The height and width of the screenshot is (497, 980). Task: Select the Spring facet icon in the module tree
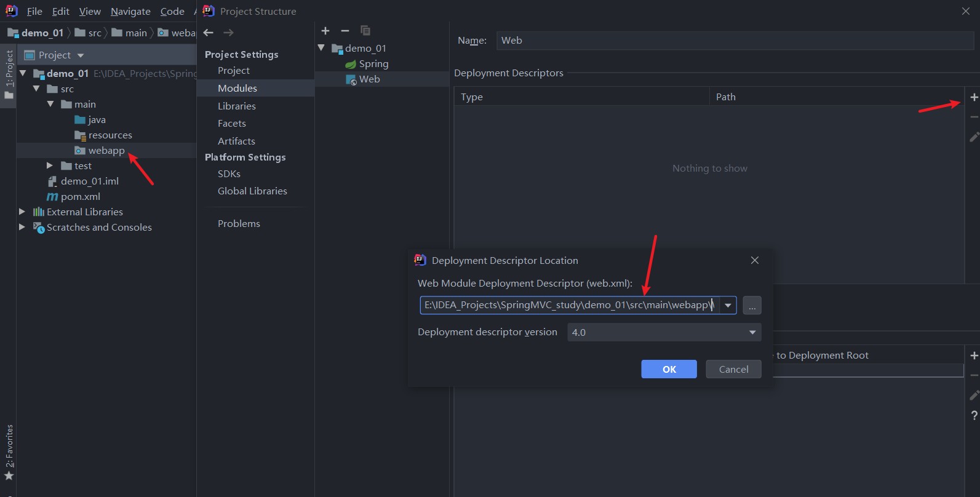pyautogui.click(x=351, y=64)
